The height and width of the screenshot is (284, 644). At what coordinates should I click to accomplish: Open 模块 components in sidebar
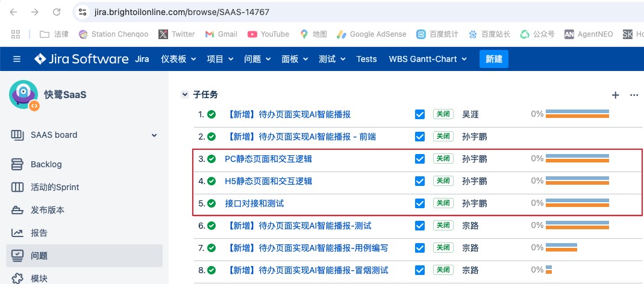tap(39, 278)
